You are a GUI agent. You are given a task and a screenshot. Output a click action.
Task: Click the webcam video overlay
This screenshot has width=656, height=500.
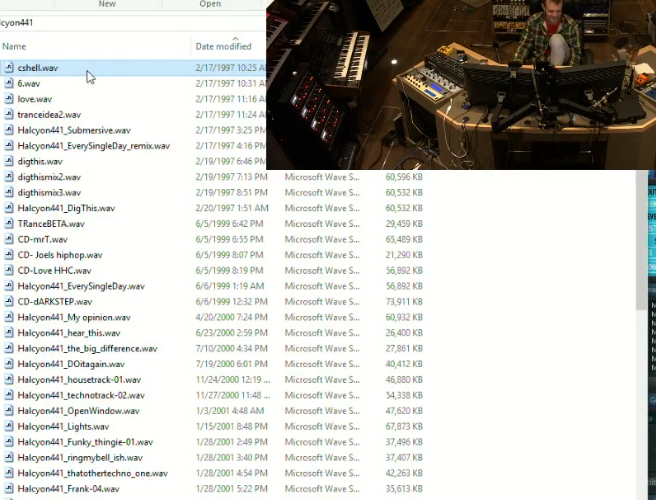(x=460, y=85)
